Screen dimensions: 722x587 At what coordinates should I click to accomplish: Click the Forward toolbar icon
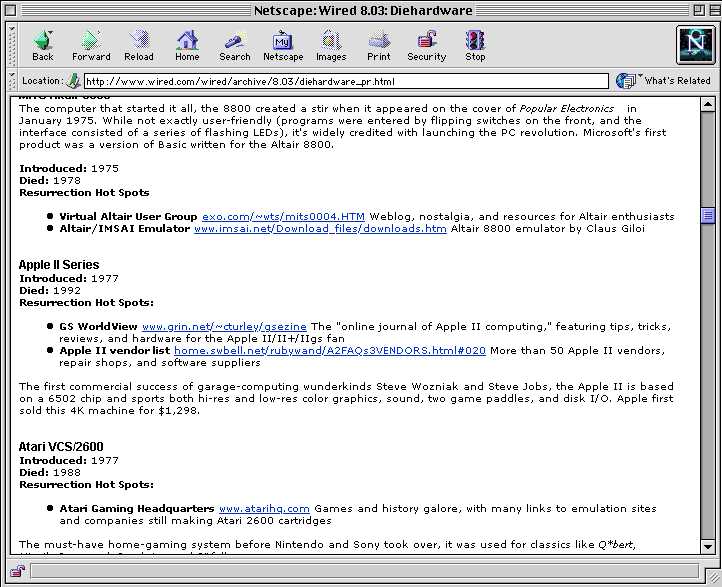pyautogui.click(x=91, y=45)
